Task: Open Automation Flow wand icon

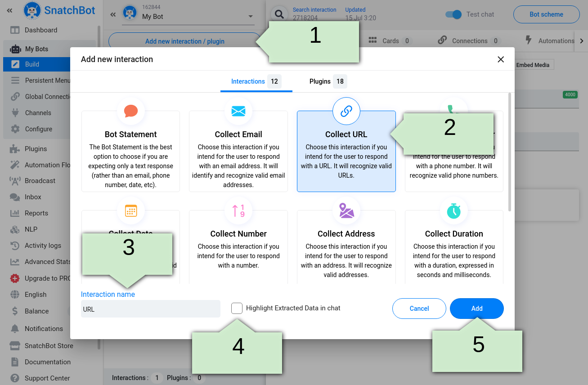Action: (15, 165)
